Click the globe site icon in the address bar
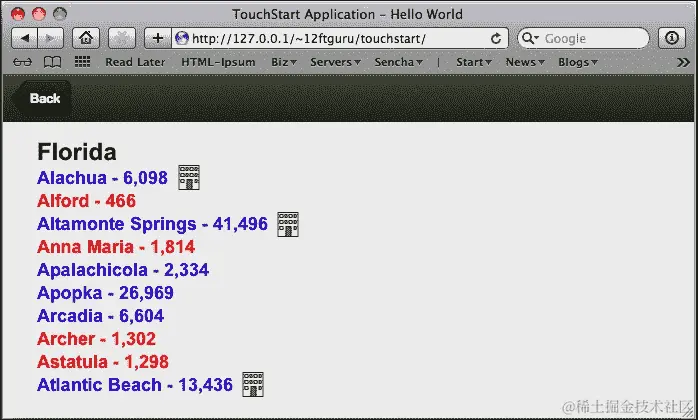Viewport: 698px width, 420px height. tap(182, 38)
